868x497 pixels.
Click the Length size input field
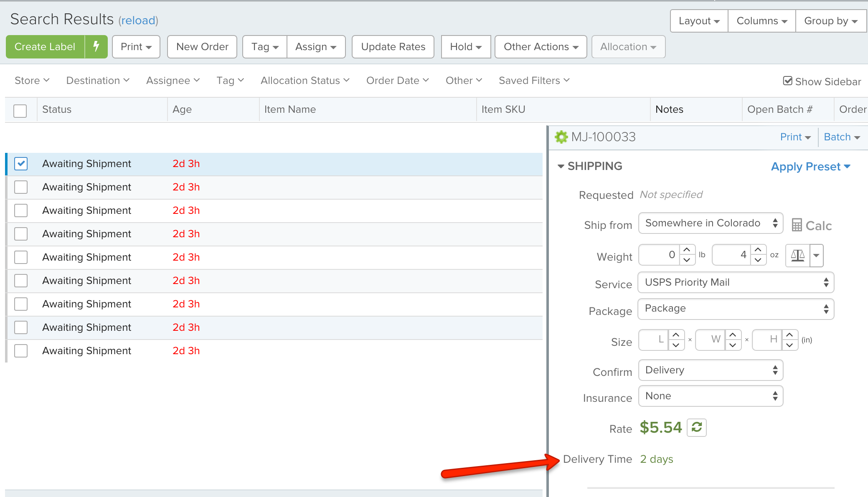tap(655, 340)
